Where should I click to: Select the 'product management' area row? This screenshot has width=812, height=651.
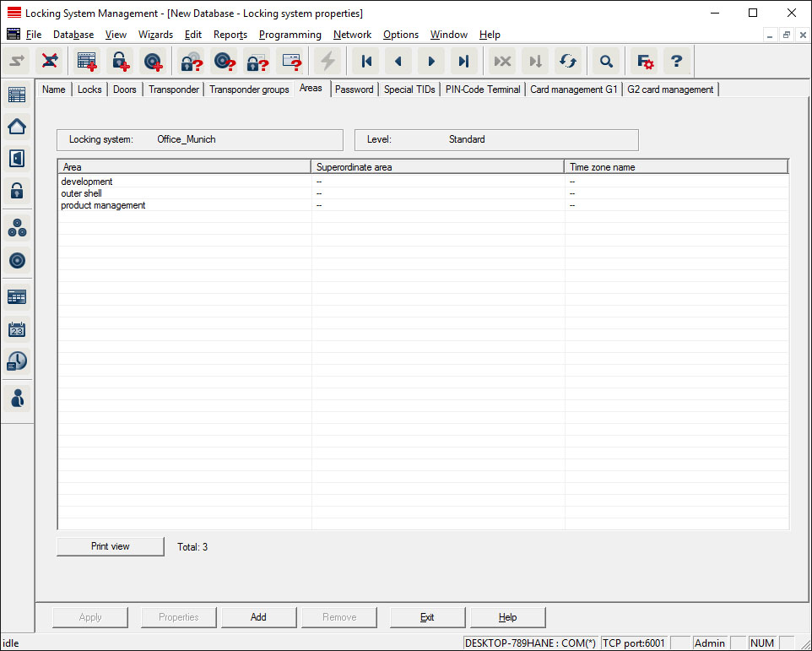(x=103, y=205)
